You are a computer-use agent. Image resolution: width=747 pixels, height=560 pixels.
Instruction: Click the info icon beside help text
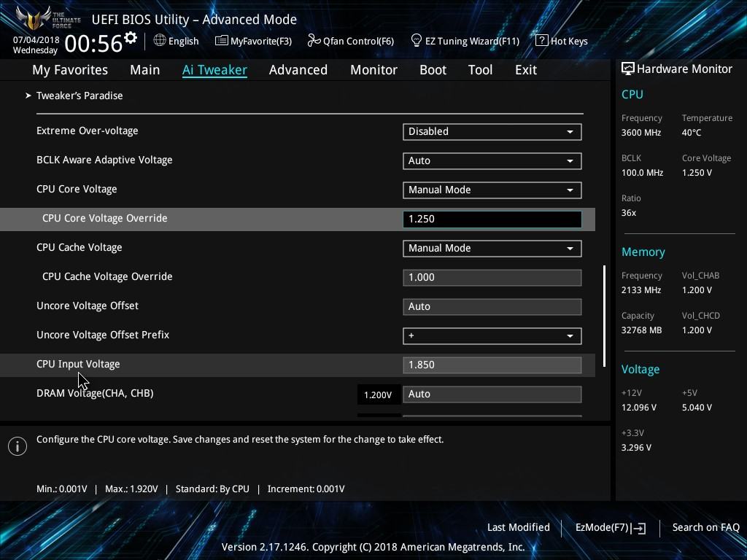click(x=18, y=446)
